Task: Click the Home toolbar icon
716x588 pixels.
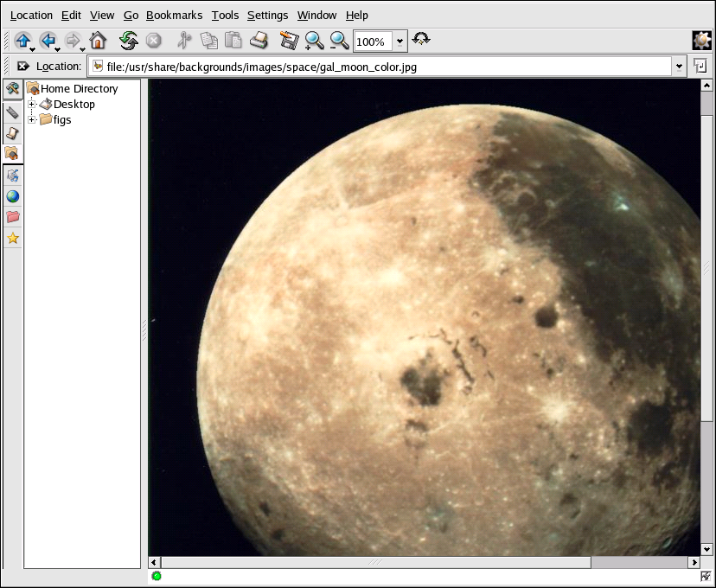Action: [x=98, y=41]
